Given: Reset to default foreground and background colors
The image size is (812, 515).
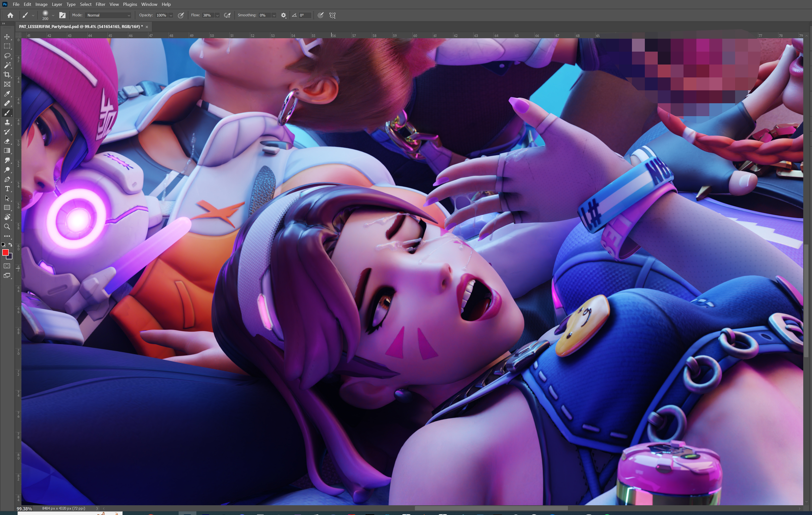Looking at the screenshot, I should click(3, 245).
